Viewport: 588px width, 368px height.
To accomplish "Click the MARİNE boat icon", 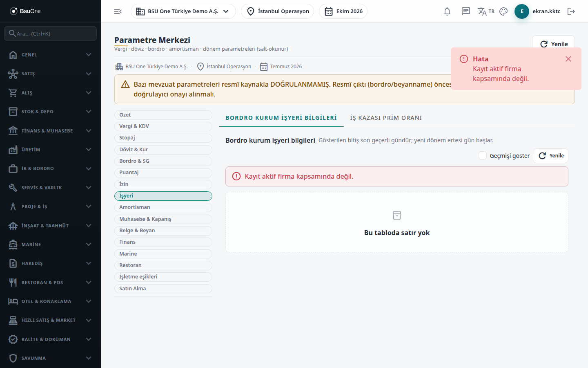I will [x=13, y=245].
